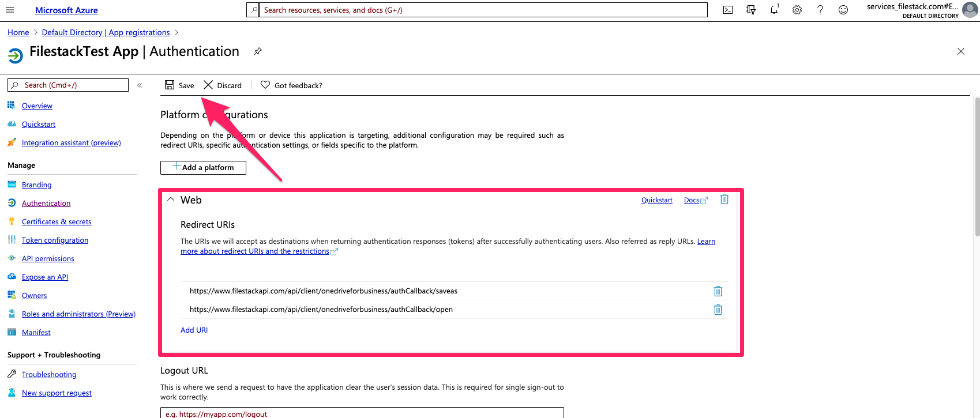Delete the authCallback/saveas redirect URI
The height and width of the screenshot is (418, 980).
(x=718, y=291)
